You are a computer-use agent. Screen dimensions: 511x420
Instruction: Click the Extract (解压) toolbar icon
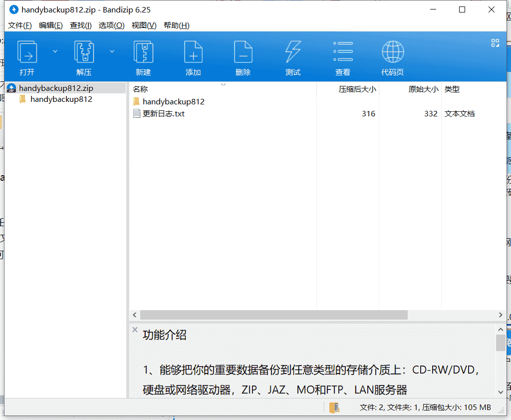(84, 51)
